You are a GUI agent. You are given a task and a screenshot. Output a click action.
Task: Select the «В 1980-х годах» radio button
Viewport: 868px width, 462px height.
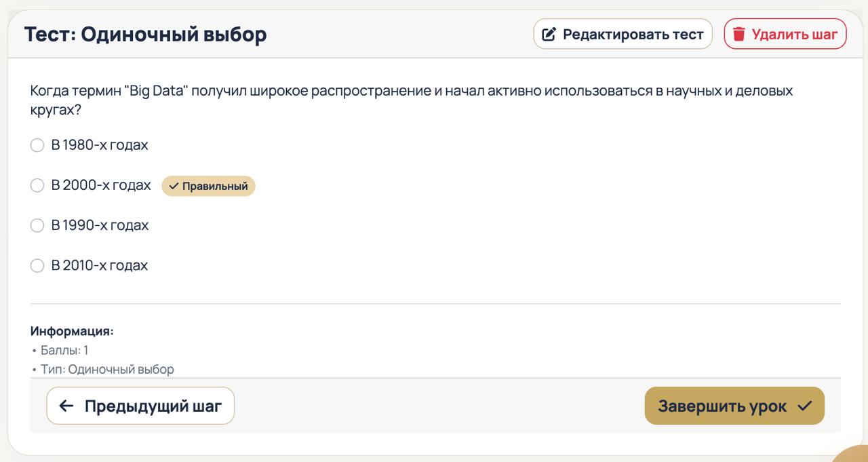coord(37,145)
